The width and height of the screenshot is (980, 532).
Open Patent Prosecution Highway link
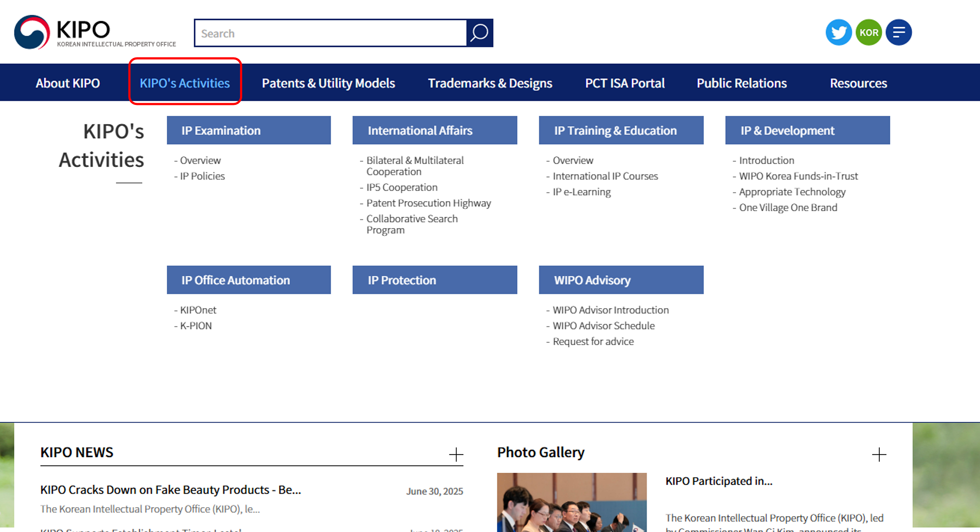[x=429, y=203]
